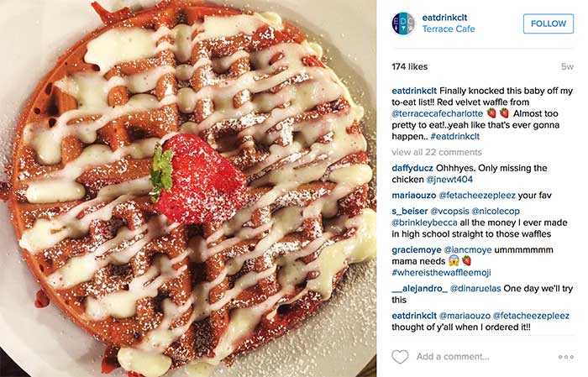Expand view all 22 comments
Image resolution: width=588 pixels, height=377 pixels.
pyautogui.click(x=437, y=152)
